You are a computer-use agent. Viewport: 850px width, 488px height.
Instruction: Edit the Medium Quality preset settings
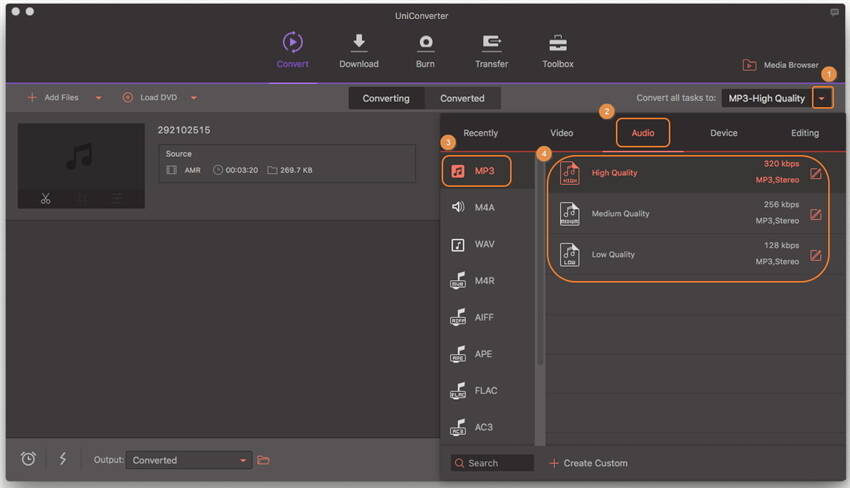(x=816, y=214)
